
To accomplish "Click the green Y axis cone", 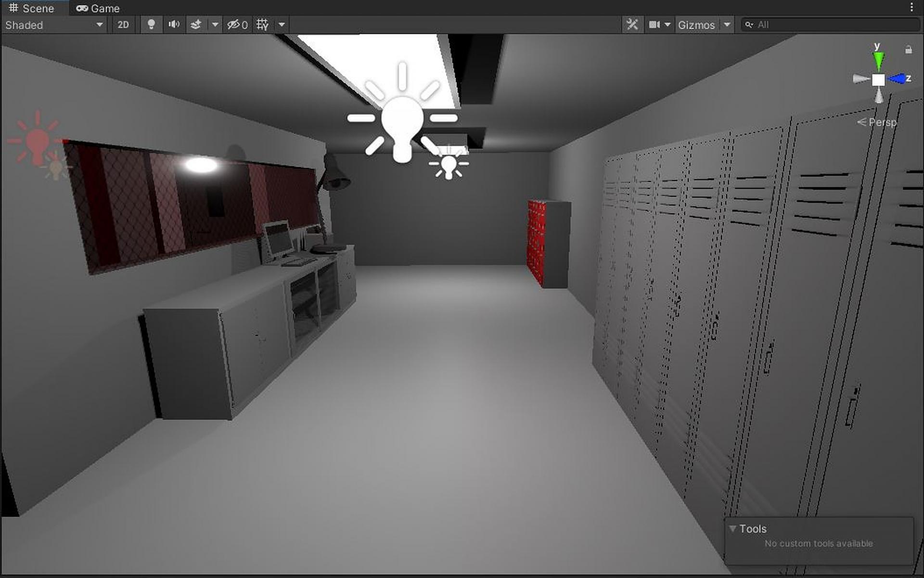I will pos(878,60).
